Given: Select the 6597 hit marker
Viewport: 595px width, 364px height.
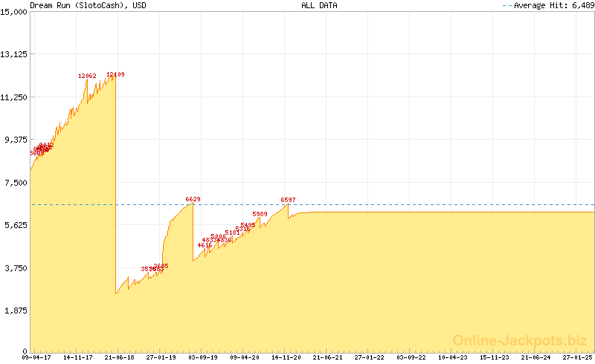Looking at the screenshot, I should (288, 200).
